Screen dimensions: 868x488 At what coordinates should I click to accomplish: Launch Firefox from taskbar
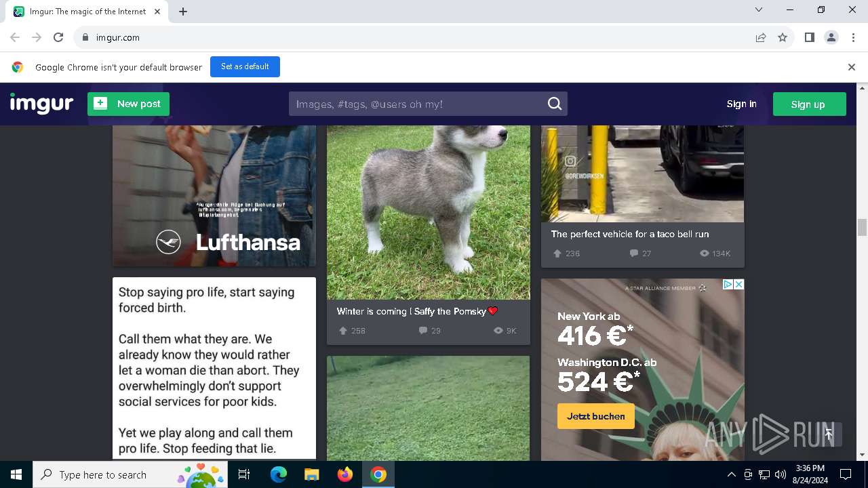pyautogui.click(x=345, y=474)
